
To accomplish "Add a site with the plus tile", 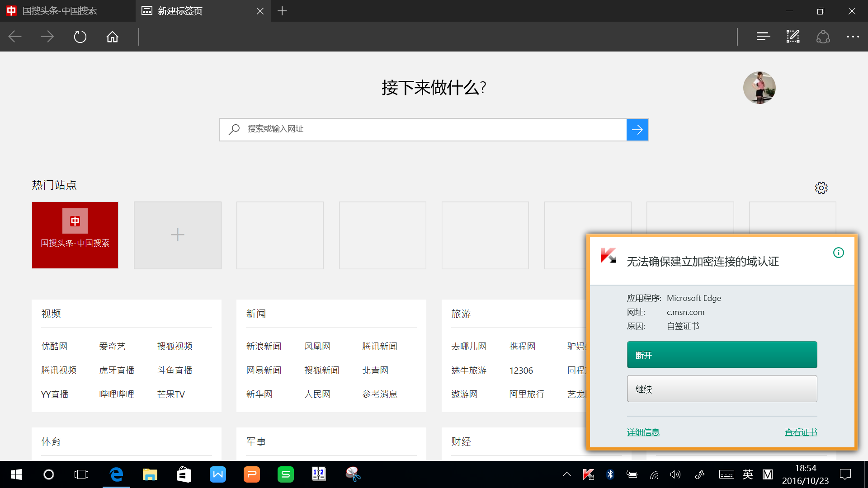I will point(178,235).
